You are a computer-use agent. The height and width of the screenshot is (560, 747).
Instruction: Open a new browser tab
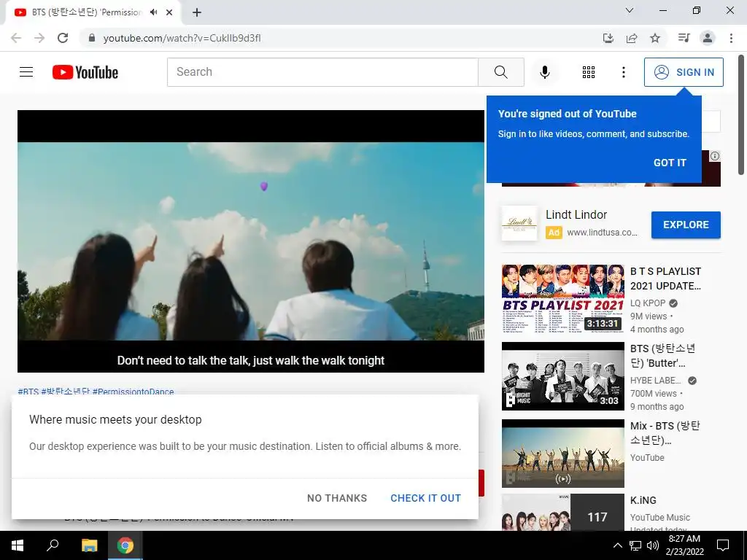197,12
